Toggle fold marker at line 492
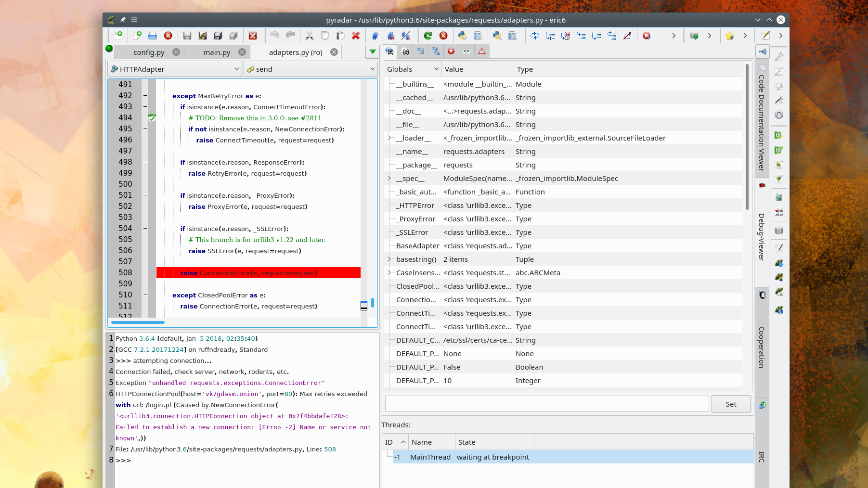 [x=145, y=95]
